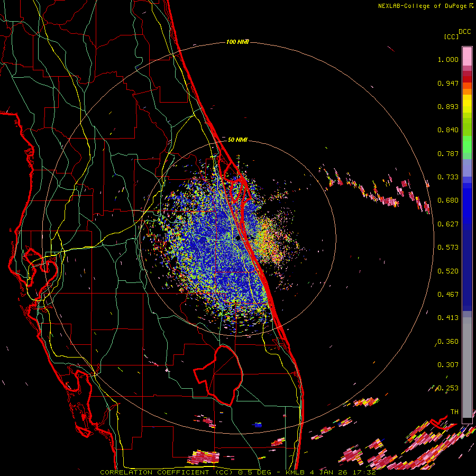Click the 0.307 legend value
Screen dimensions: 476x476
point(448,365)
